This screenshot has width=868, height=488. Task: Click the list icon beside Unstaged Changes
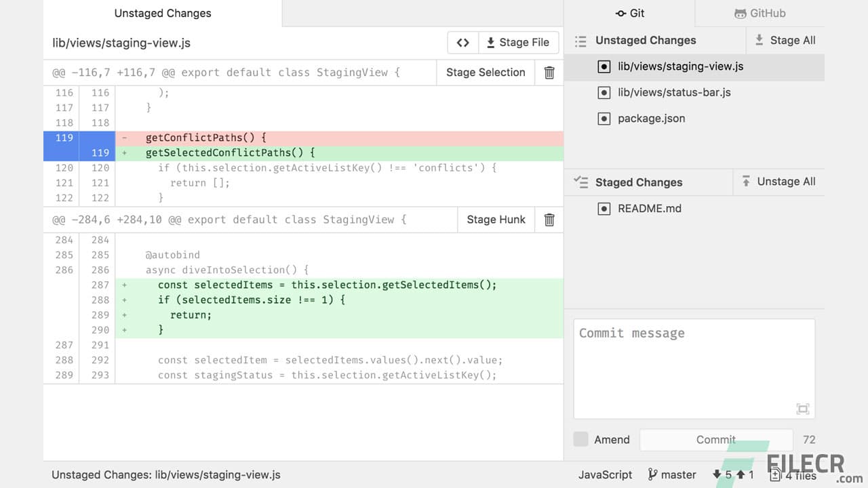click(x=581, y=41)
